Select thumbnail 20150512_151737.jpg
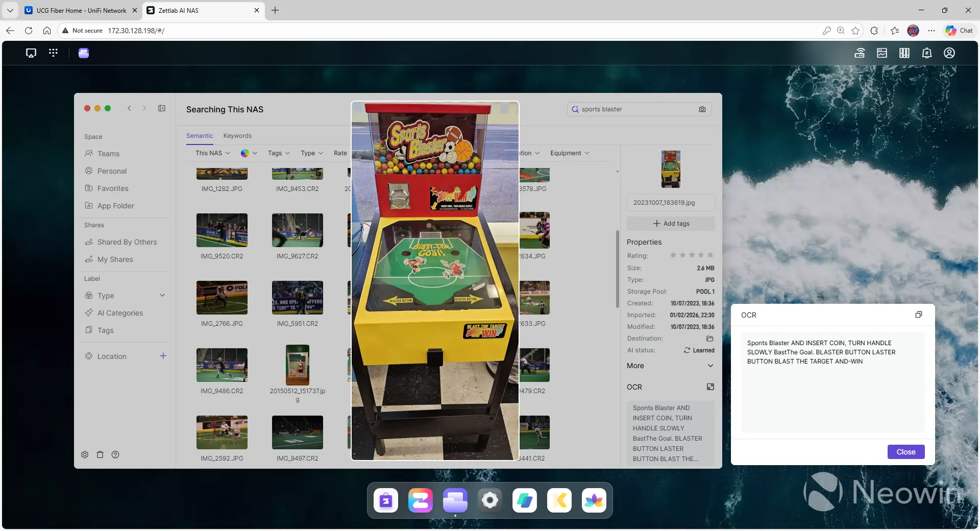This screenshot has height=531, width=980. click(298, 365)
